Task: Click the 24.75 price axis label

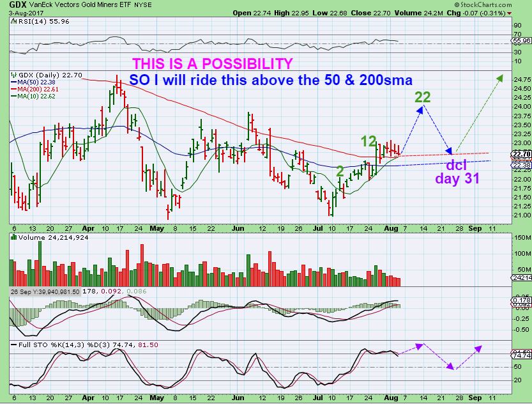Action: pyautogui.click(x=522, y=79)
